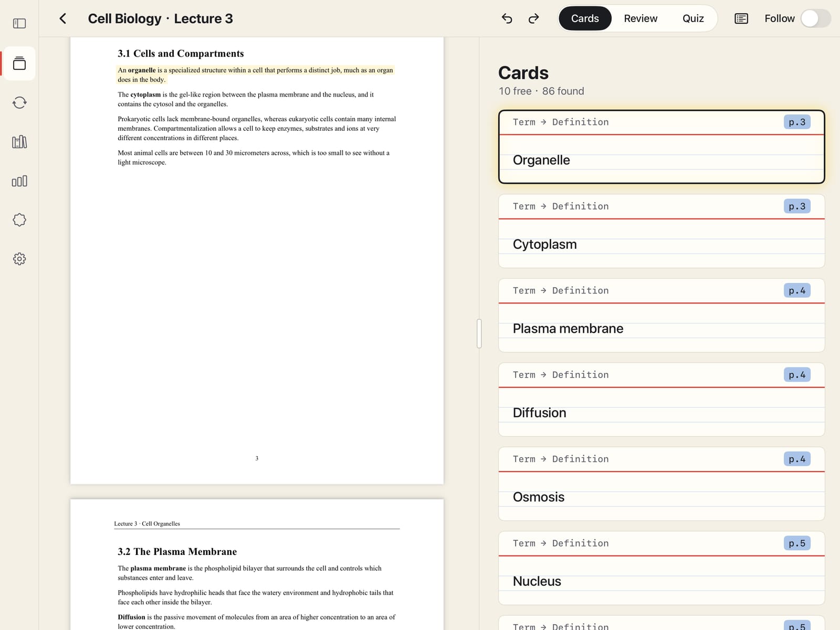
Task: Click the bold Diffusion word in document
Action: pyautogui.click(x=131, y=617)
